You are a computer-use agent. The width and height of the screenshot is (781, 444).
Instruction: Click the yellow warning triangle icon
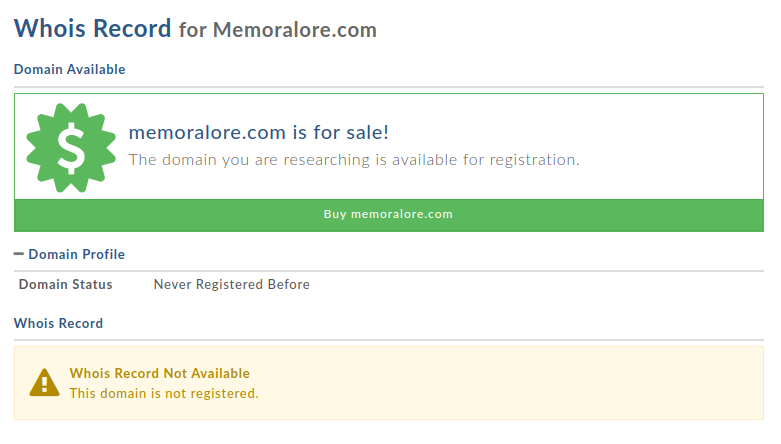pos(44,382)
